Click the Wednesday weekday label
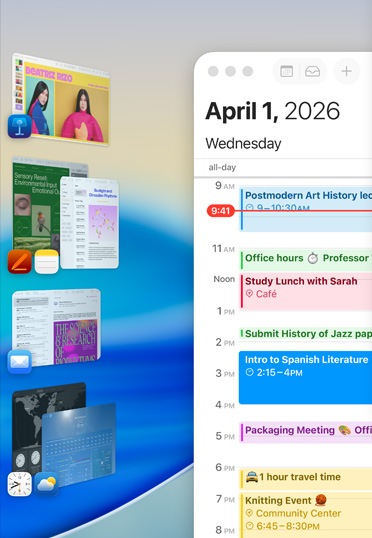 coord(243,143)
